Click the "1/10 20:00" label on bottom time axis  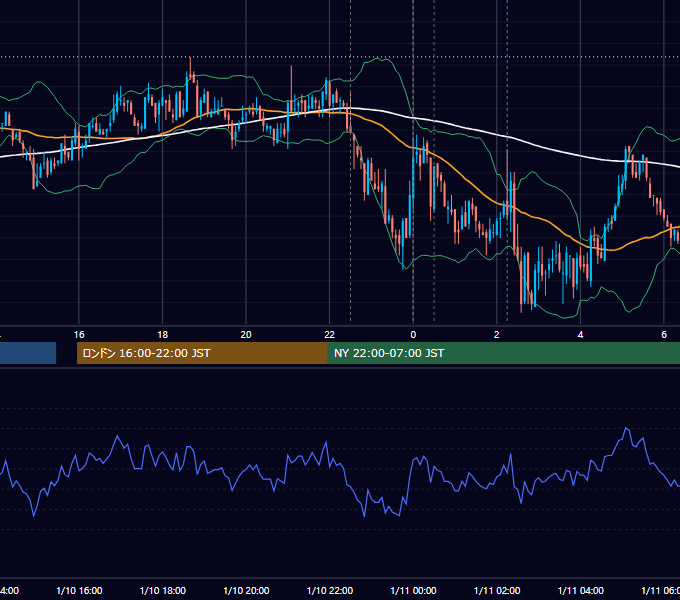[x=246, y=590]
